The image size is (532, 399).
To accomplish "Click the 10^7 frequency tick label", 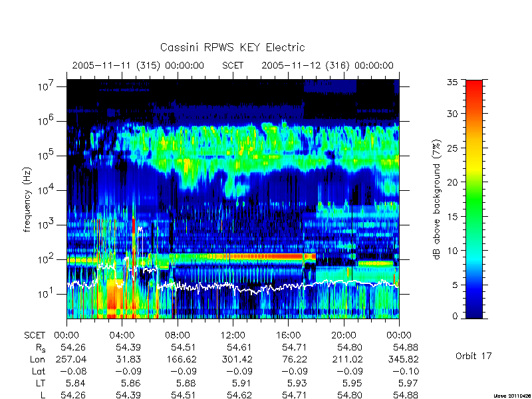I will 47,86.
